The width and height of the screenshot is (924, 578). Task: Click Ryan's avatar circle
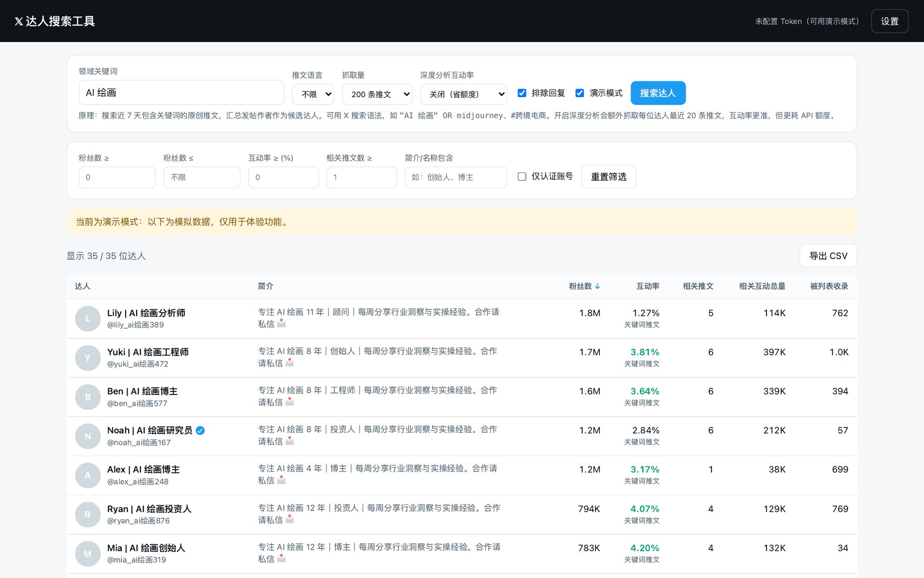(x=88, y=514)
